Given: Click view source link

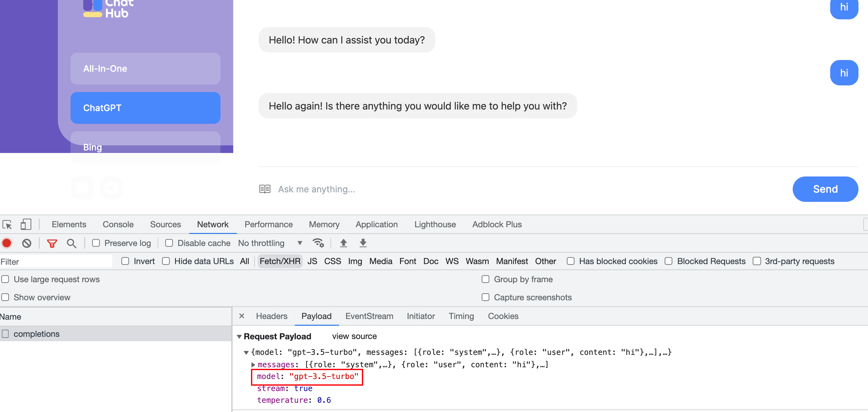Looking at the screenshot, I should coord(354,336).
